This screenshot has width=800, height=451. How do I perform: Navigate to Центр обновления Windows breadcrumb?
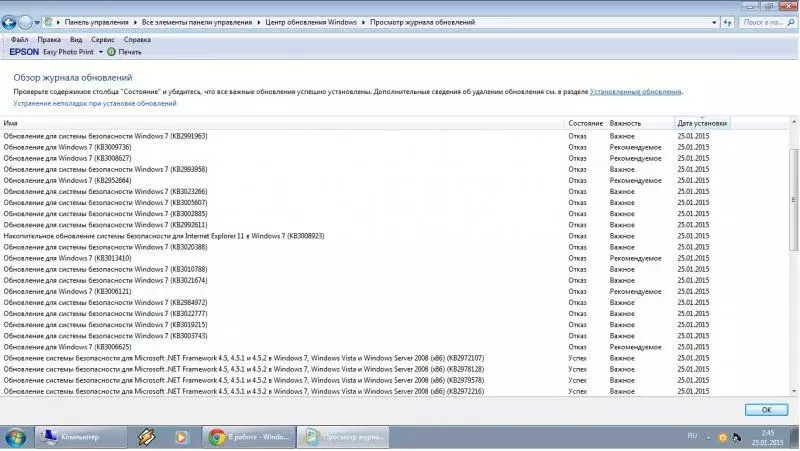311,22
